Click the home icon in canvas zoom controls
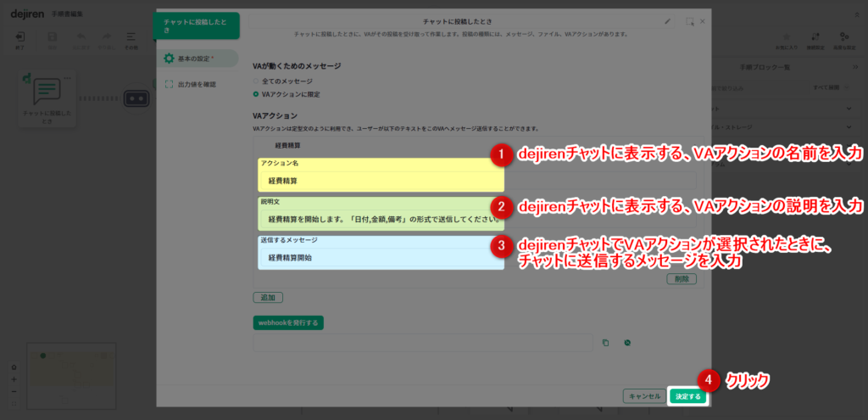Screen dimensions: 868x420 coord(14,367)
